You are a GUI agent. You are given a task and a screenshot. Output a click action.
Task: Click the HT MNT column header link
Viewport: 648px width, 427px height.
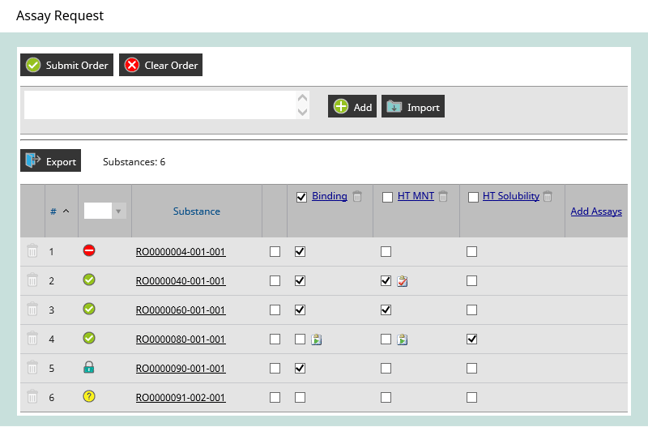pos(415,197)
